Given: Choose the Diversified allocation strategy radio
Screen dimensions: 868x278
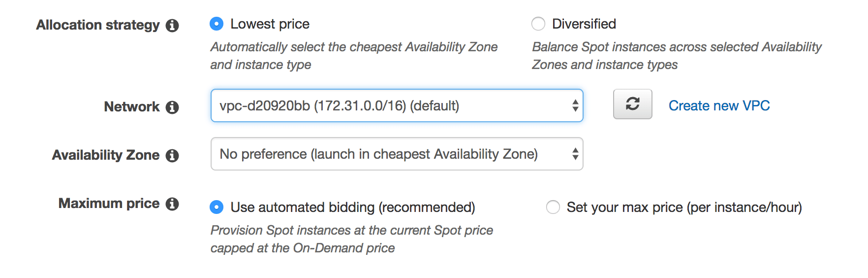Looking at the screenshot, I should click(x=538, y=24).
